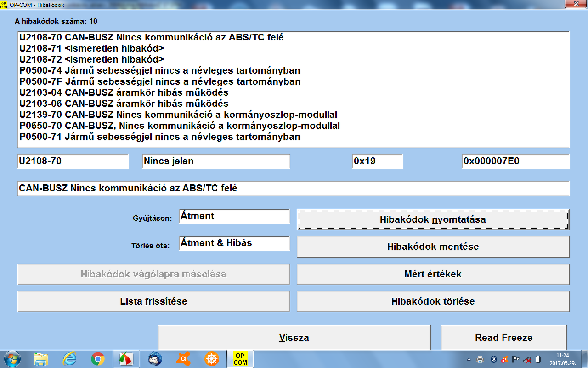Open Thunderbird from the taskbar
The height and width of the screenshot is (368, 588).
154,359
